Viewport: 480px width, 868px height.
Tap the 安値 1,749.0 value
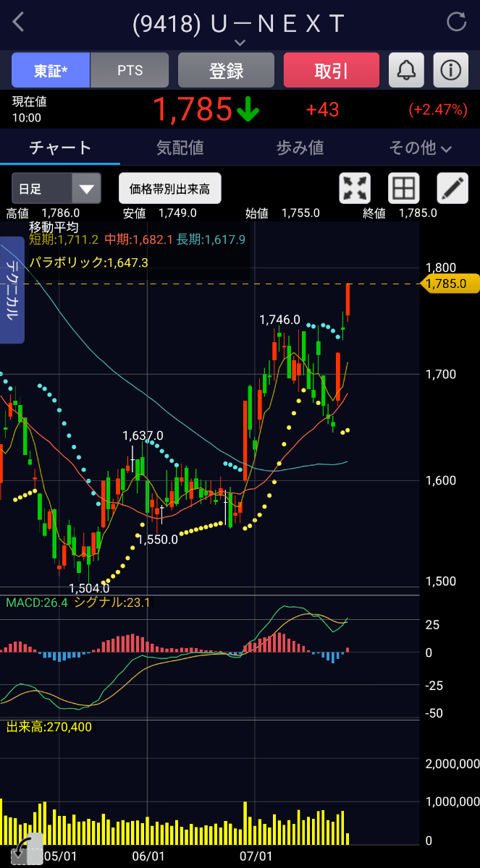[160, 213]
